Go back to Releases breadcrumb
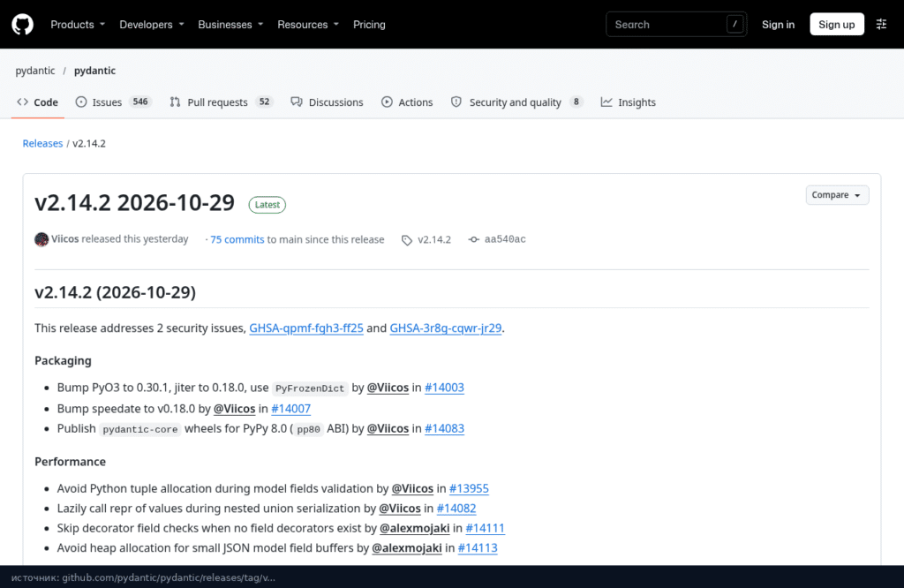Image resolution: width=904 pixels, height=588 pixels. [x=42, y=144]
